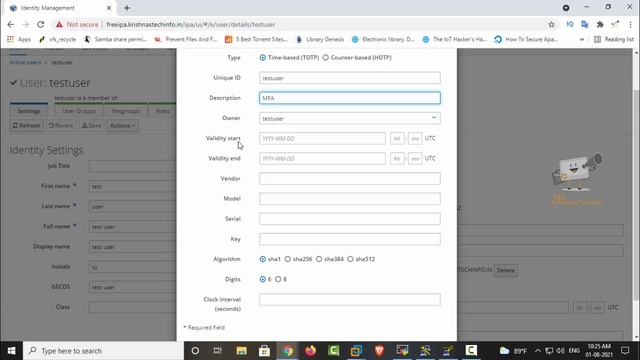The width and height of the screenshot is (640, 360).
Task: Go to Active users breadcrumb link
Action: (25, 62)
